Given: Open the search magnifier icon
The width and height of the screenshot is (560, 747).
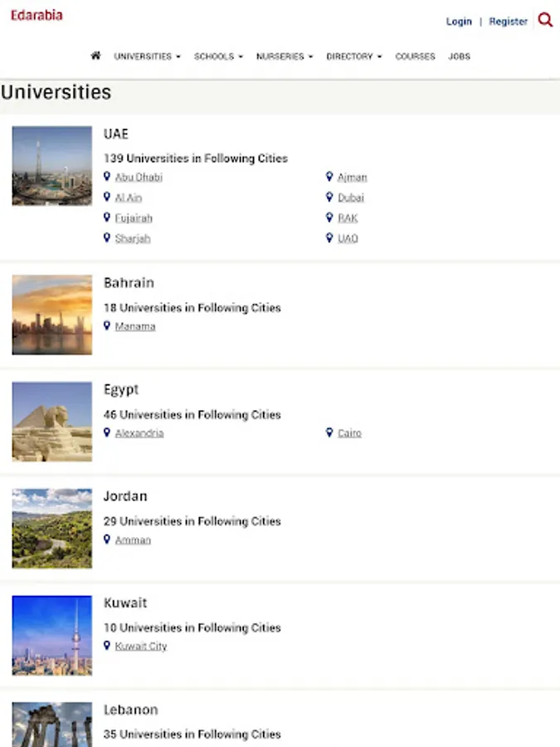Looking at the screenshot, I should click(545, 20).
